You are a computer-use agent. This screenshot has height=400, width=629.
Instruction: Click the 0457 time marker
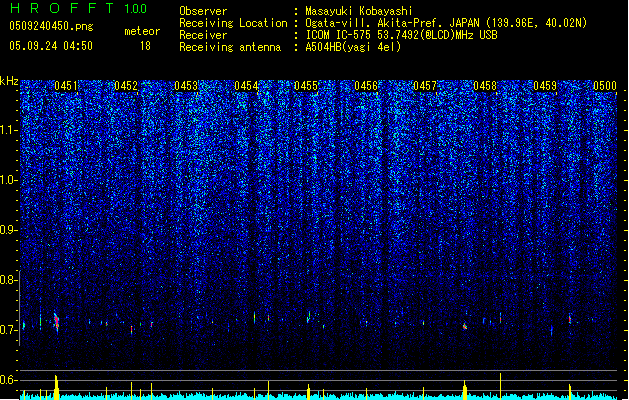tap(425, 86)
